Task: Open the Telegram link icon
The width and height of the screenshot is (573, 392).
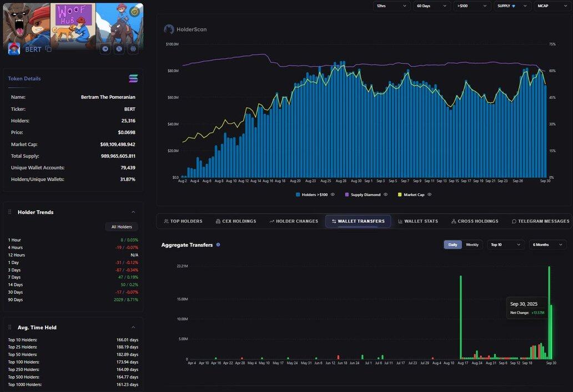Action: click(x=105, y=49)
